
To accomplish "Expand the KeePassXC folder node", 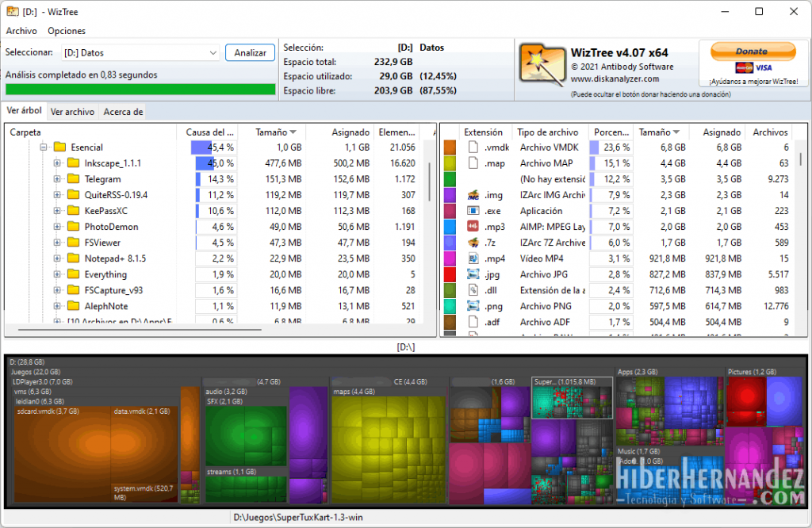I will [57, 211].
